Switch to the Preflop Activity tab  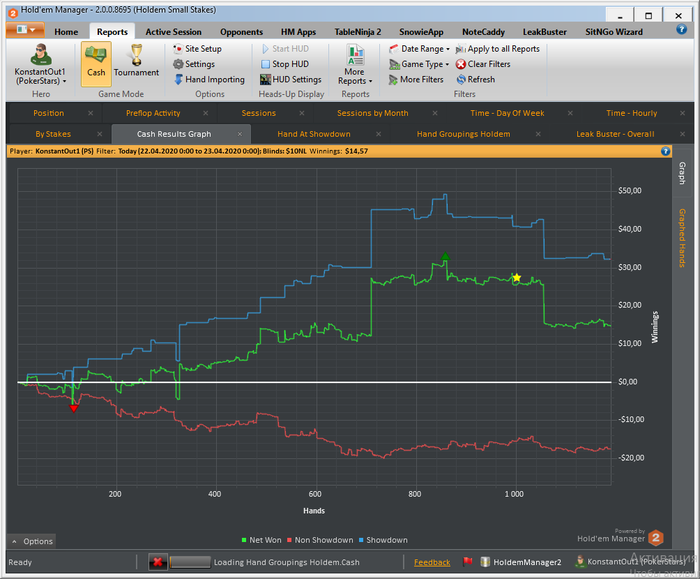(x=153, y=113)
